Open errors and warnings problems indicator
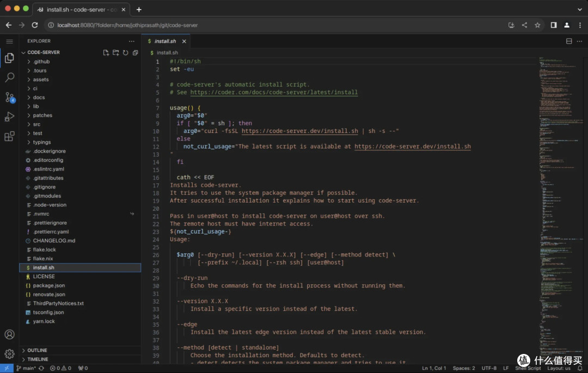 60,368
